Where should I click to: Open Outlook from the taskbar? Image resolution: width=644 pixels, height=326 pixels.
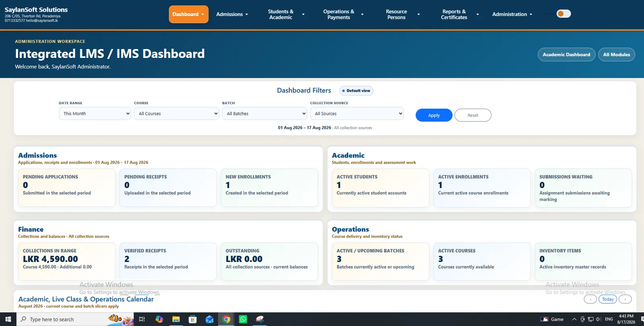(209, 319)
